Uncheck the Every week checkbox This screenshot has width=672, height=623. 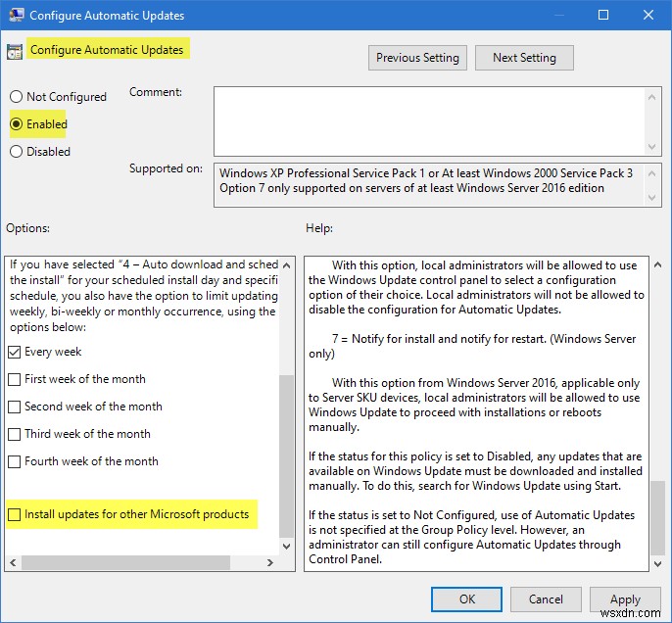click(x=14, y=353)
